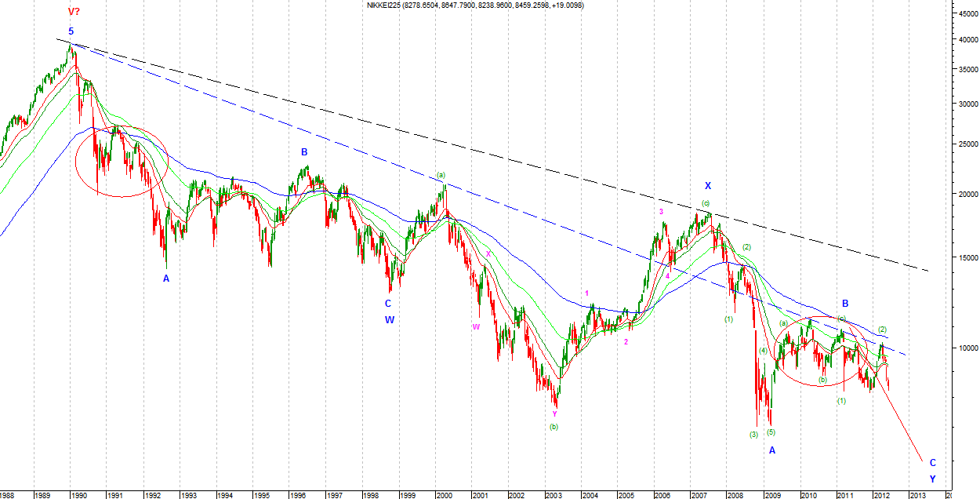The width and height of the screenshot is (980, 499).
Task: Click the blue "5" label at 1990 peak
Action: [71, 32]
